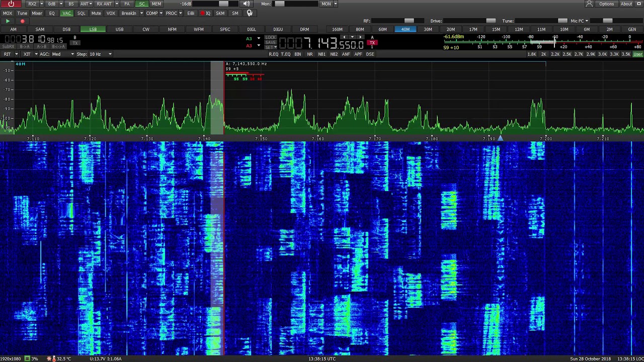This screenshot has width=644, height=362.
Task: Open the map location pin icon
Action: pos(250,13)
